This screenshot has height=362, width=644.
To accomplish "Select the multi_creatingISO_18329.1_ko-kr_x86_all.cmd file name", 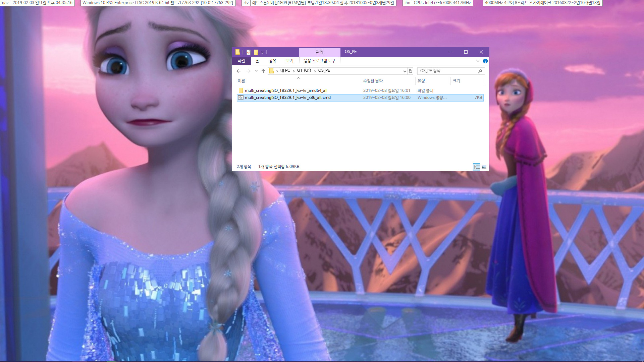I will pyautogui.click(x=288, y=98).
